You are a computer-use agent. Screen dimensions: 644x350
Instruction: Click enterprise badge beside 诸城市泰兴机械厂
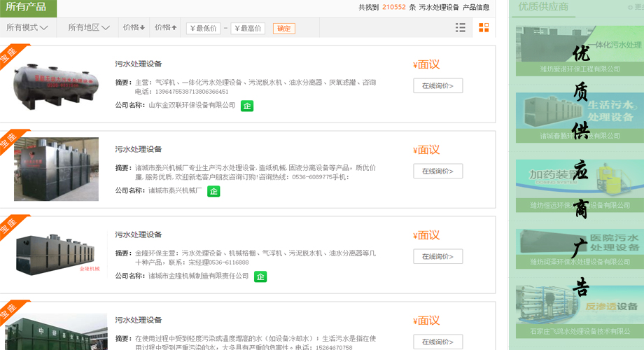pyautogui.click(x=213, y=191)
